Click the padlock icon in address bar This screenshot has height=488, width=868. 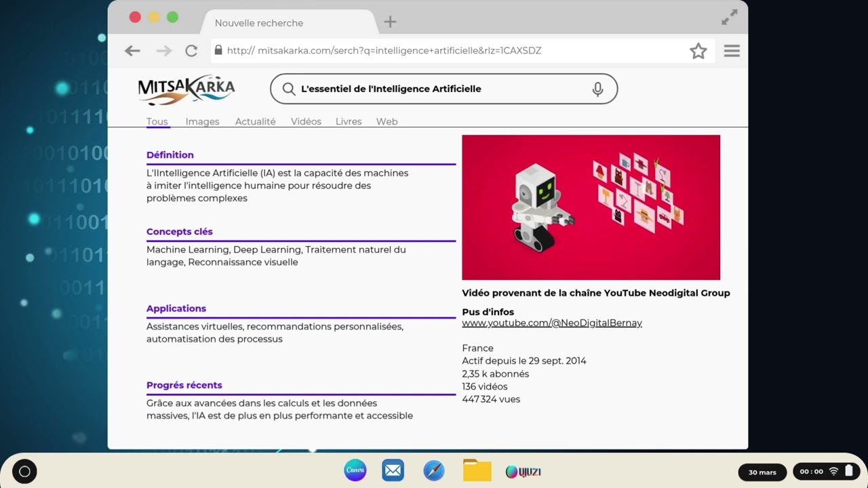(x=218, y=50)
